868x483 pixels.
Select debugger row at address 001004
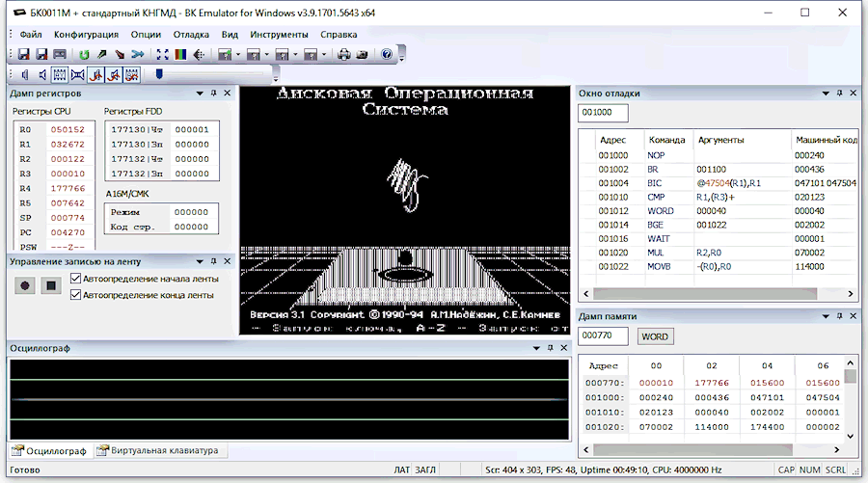coord(718,183)
